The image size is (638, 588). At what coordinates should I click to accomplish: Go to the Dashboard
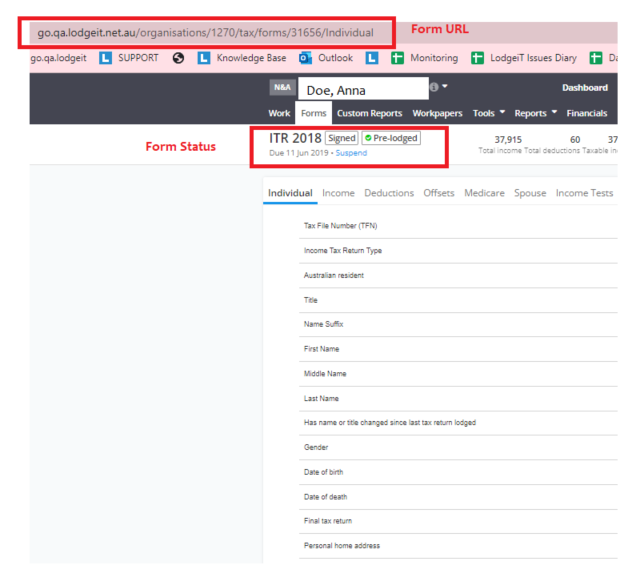click(585, 88)
